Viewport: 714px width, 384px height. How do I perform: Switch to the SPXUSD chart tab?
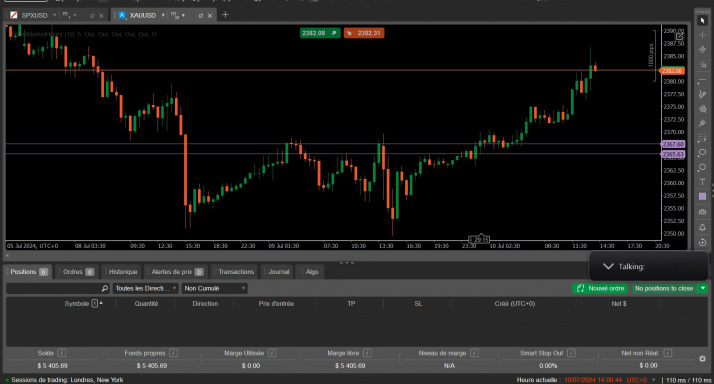coord(34,15)
